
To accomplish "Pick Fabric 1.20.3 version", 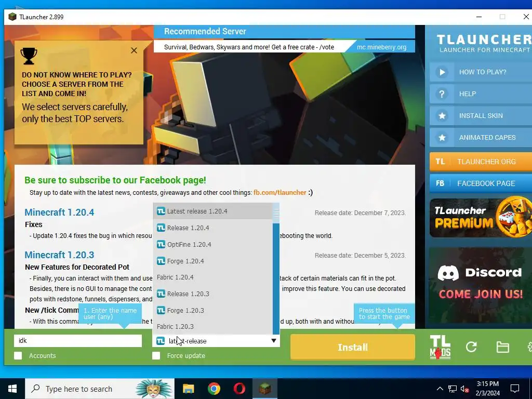I will pyautogui.click(x=212, y=326).
